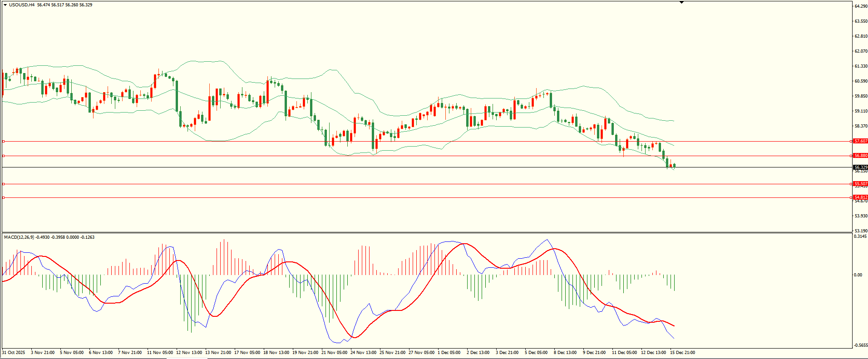The height and width of the screenshot is (359, 868).
Task: Click the 64.290 value on price scale
Action: 861,6
